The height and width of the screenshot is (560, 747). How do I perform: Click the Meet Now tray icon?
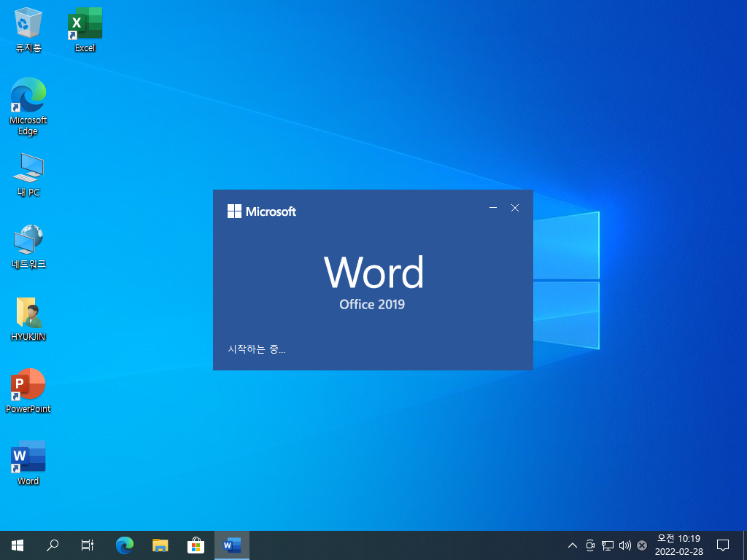point(590,545)
